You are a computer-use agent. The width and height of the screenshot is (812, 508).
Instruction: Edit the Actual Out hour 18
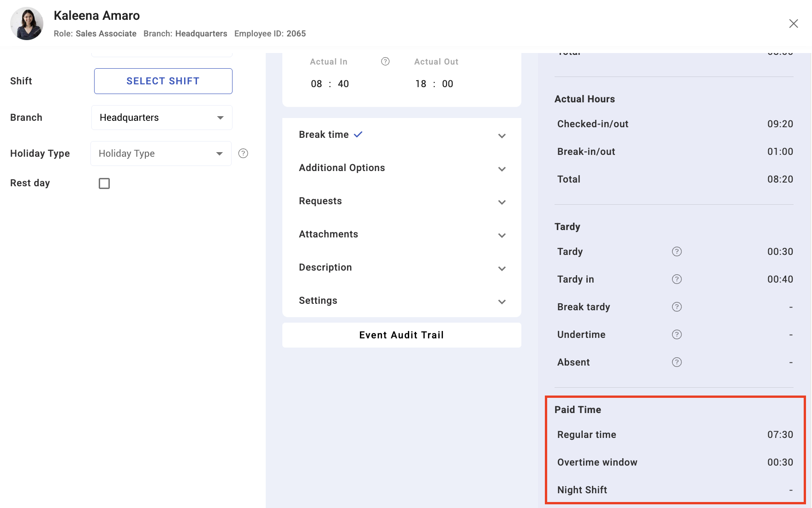coord(421,84)
